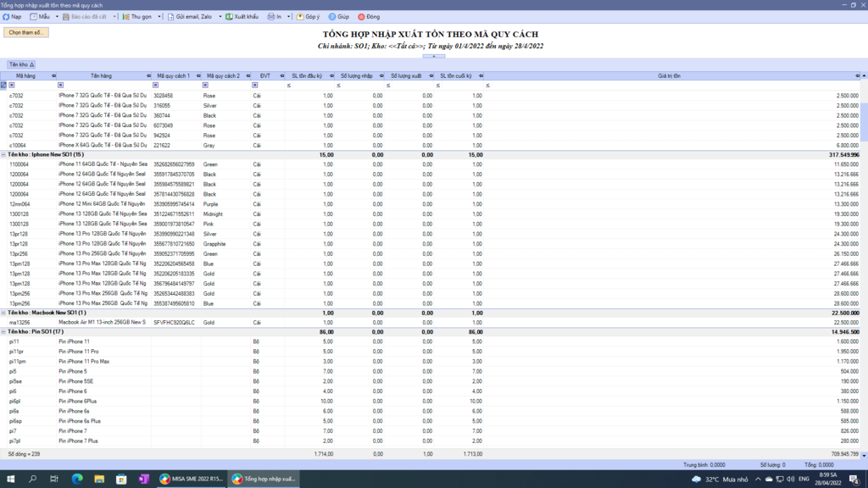Open the Mẫu template button

tap(40, 17)
